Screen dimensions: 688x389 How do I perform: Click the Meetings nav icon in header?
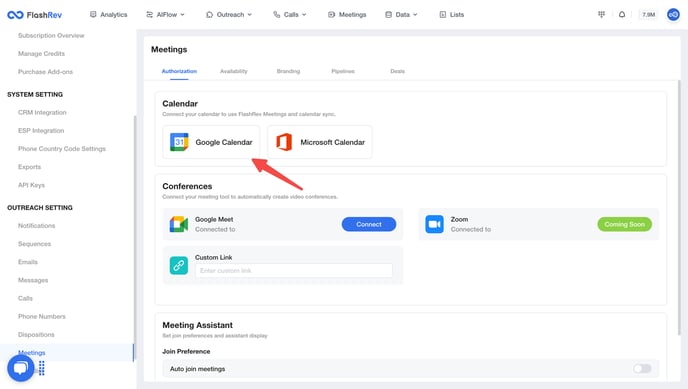[x=331, y=14]
